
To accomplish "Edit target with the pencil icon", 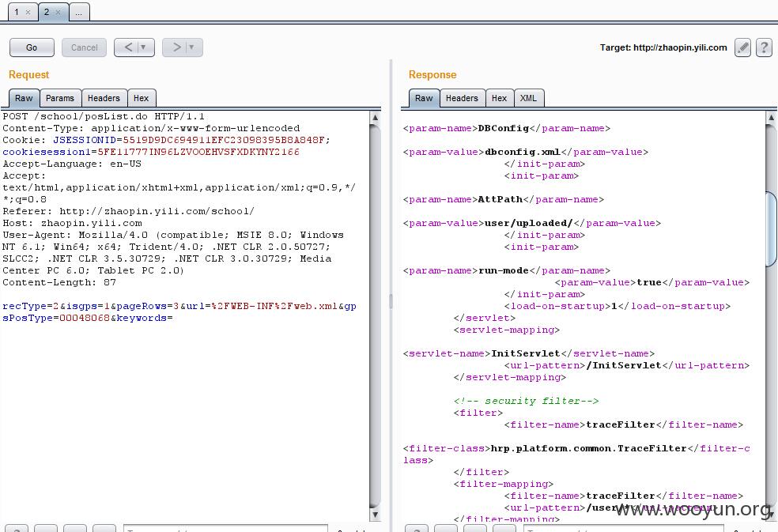I will point(742,47).
